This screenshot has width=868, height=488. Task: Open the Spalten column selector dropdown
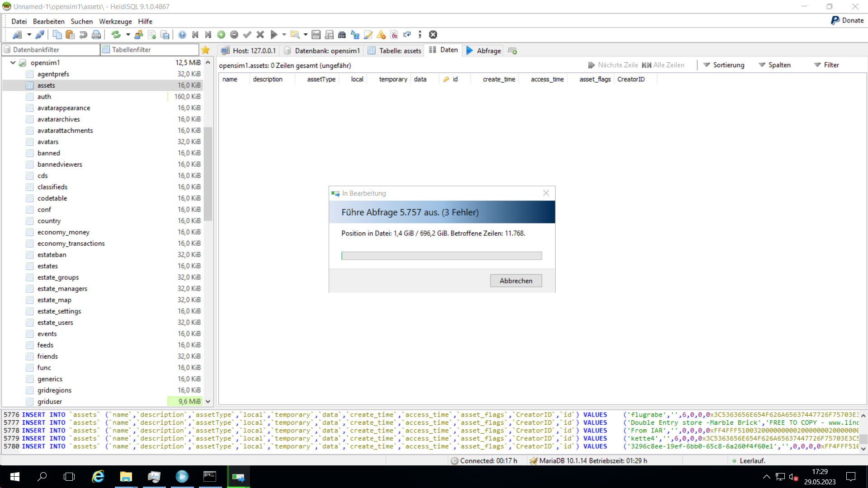click(x=774, y=65)
